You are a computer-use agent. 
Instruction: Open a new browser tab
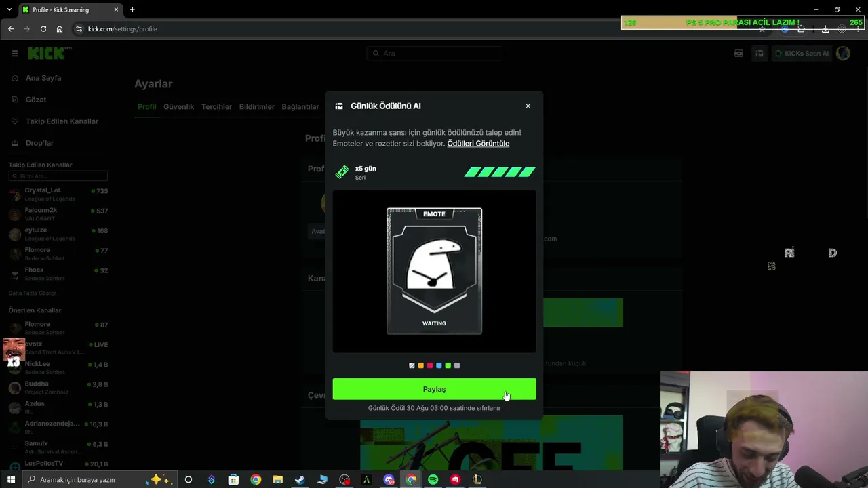point(132,9)
